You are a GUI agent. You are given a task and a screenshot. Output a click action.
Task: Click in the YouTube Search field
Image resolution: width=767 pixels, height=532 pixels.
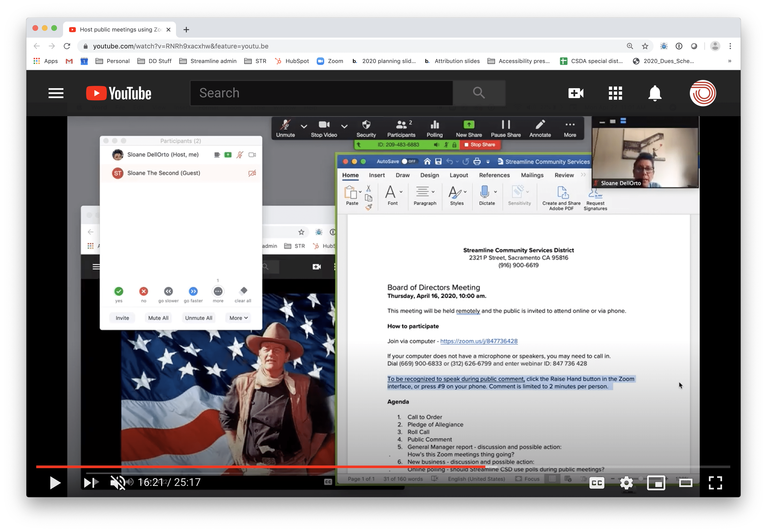[x=321, y=93]
